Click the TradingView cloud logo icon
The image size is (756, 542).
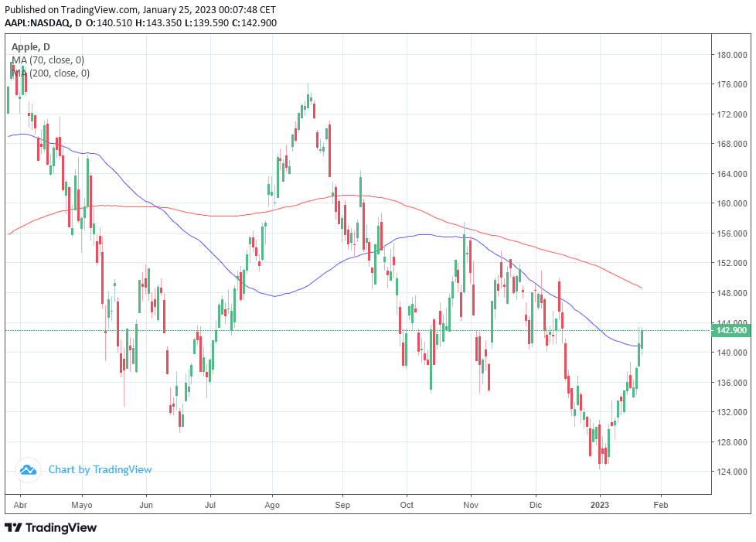(x=28, y=469)
